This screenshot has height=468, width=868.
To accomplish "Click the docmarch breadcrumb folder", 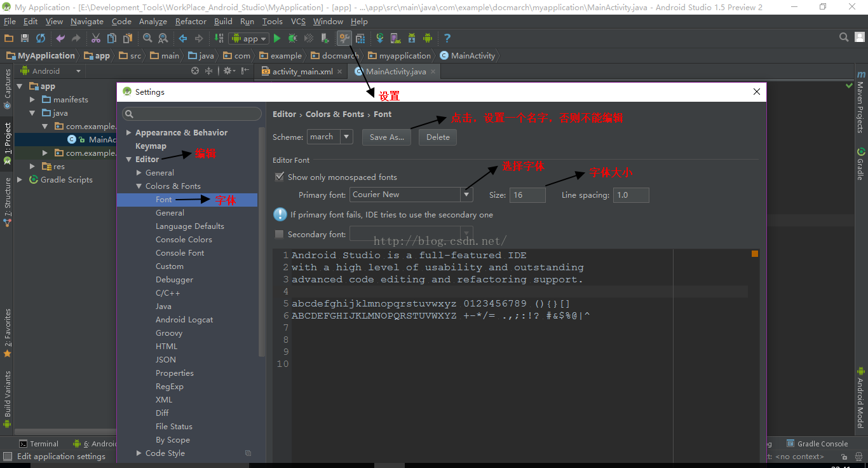I will pos(334,56).
